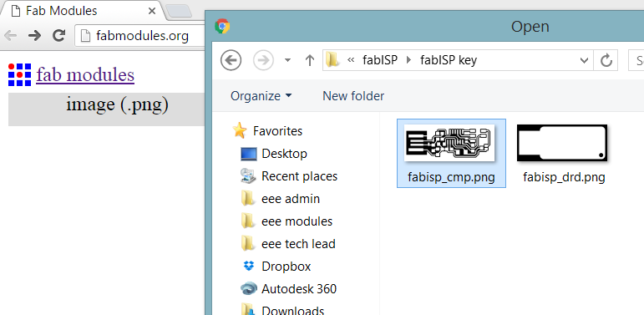Open the eee tech lead folder
This screenshot has width=644, height=315.
pyautogui.click(x=298, y=244)
